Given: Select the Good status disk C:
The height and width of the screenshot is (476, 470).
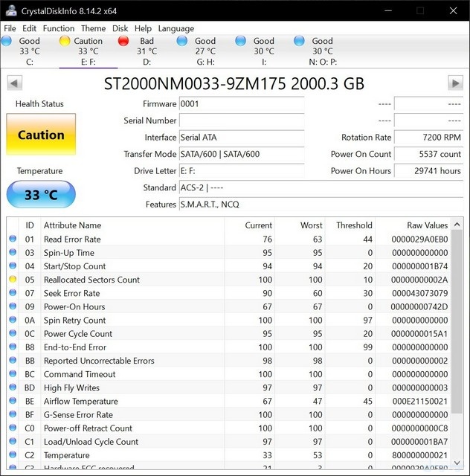Looking at the screenshot, I should coord(22,46).
